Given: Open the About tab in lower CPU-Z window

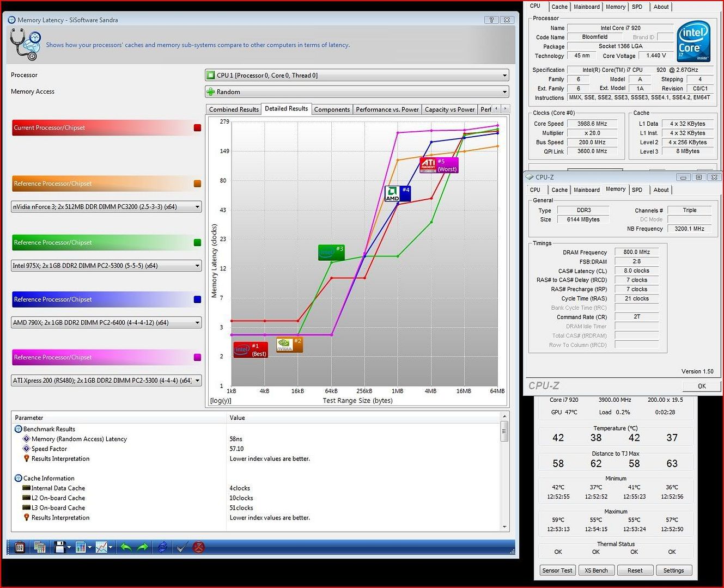Looking at the screenshot, I should click(661, 190).
